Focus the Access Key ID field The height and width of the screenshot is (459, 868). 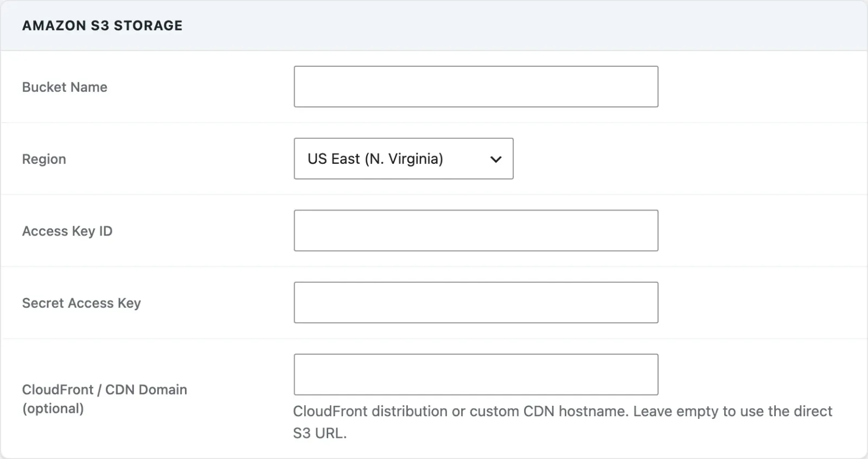coord(476,231)
